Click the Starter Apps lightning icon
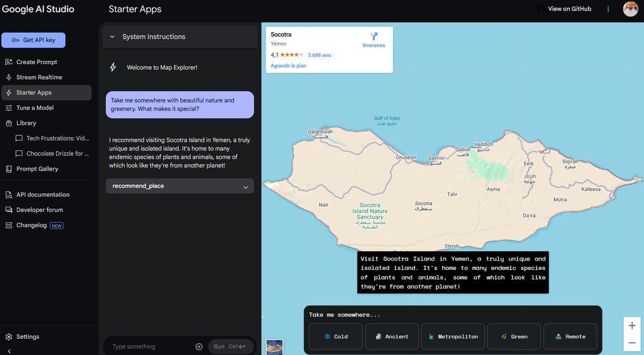644x355 pixels. point(9,93)
